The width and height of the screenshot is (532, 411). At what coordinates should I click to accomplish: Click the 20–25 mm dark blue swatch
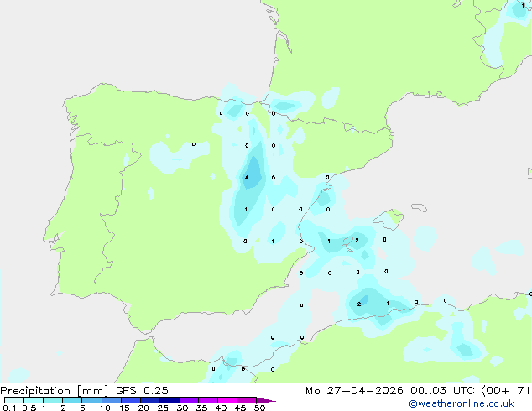pyautogui.click(x=149, y=400)
